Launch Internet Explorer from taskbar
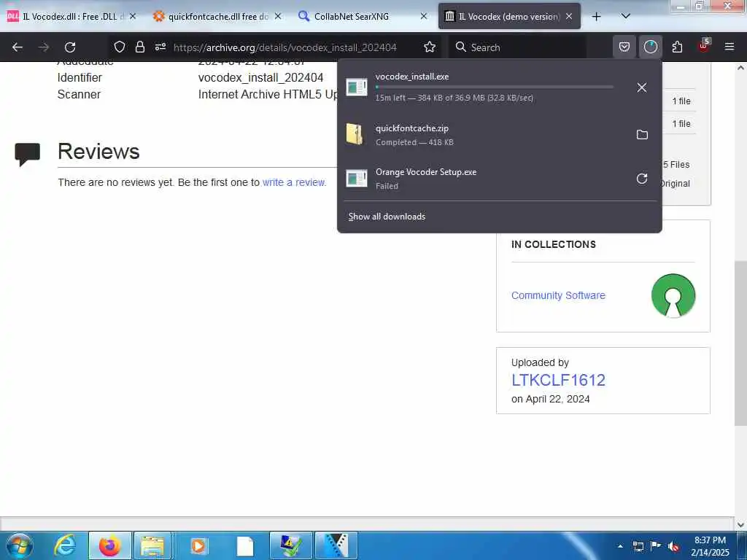The width and height of the screenshot is (747, 560). [64, 545]
